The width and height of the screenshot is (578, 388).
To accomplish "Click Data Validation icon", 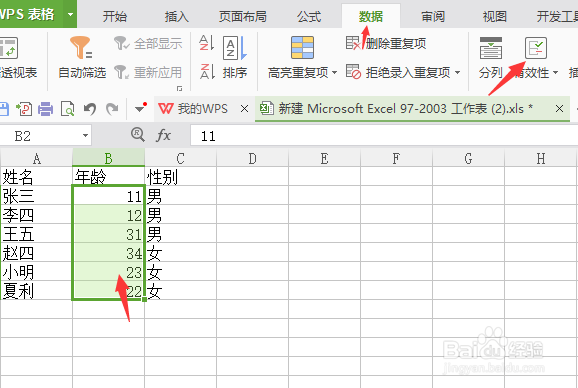I will pyautogui.click(x=536, y=48).
